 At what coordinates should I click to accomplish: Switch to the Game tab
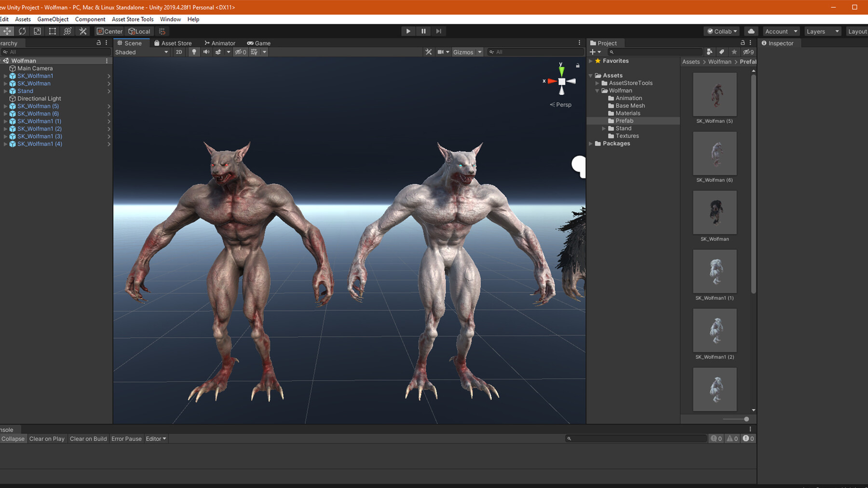point(259,43)
